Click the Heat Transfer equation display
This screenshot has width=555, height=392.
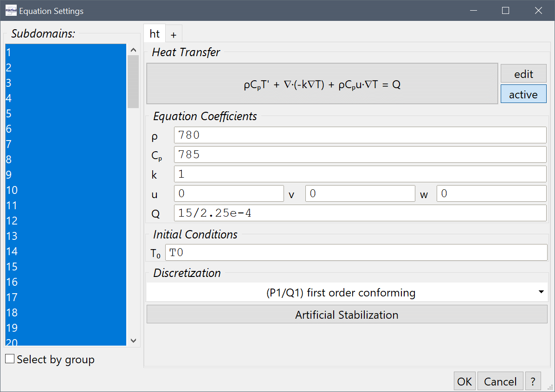point(322,84)
